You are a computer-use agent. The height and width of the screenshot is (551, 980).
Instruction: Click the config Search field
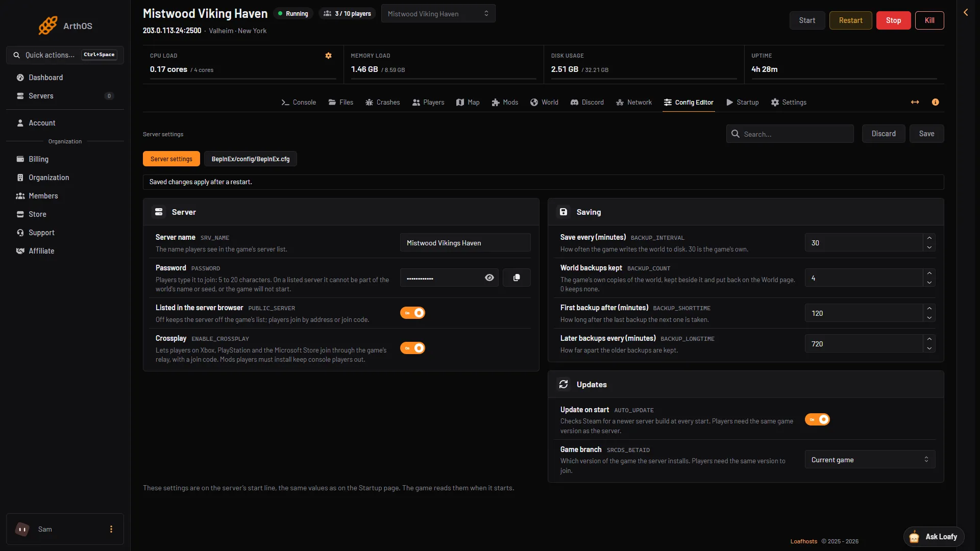pos(790,134)
